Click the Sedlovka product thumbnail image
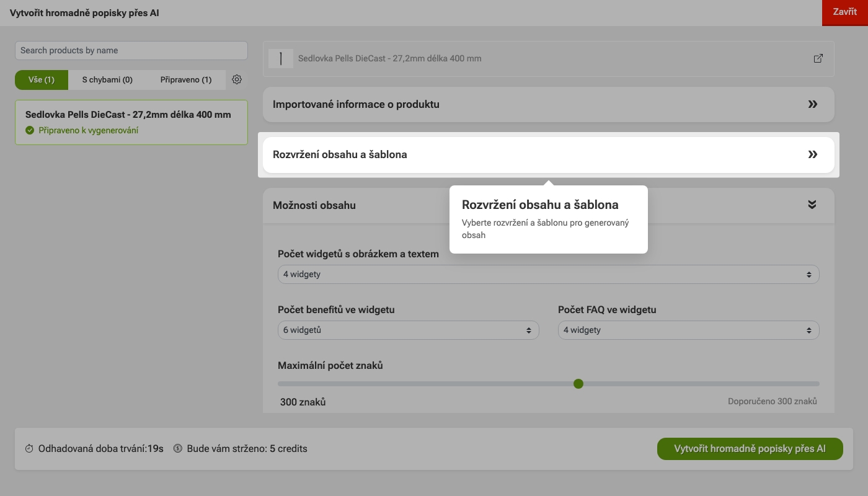Viewport: 868px width, 496px height. [x=281, y=58]
